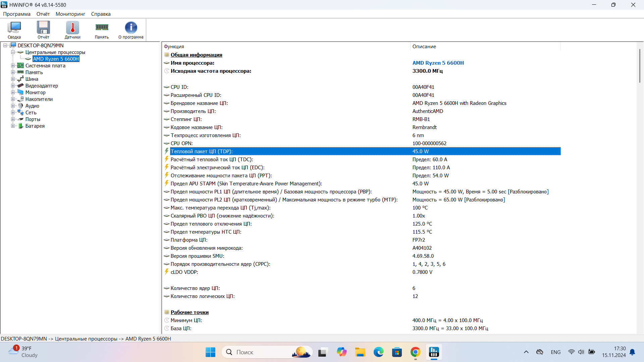Open File Explorer from the taskbar
This screenshot has width=644, height=362.
tap(360, 352)
